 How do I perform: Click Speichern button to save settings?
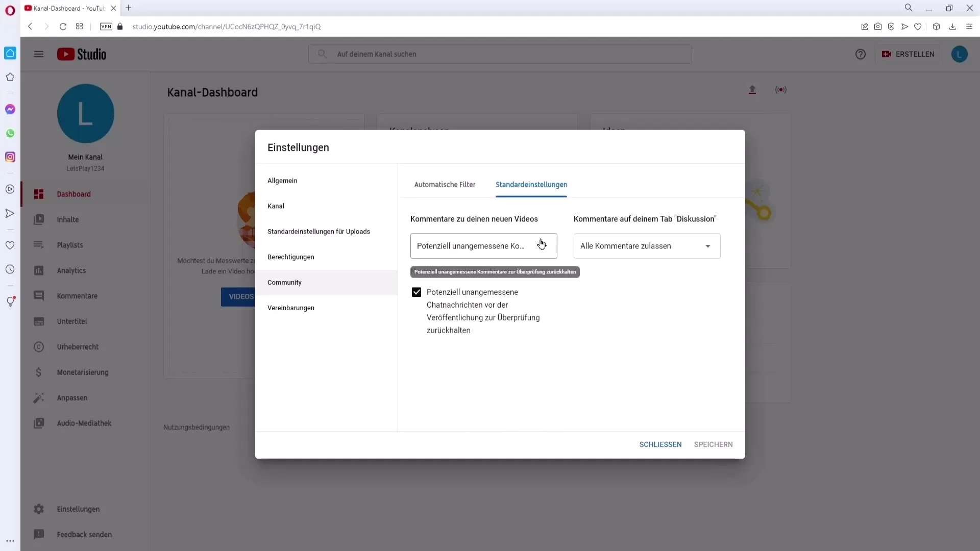(x=714, y=444)
